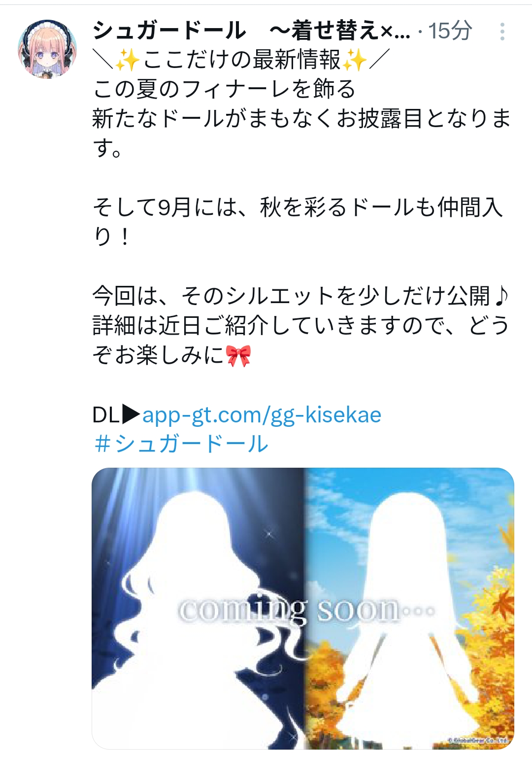The width and height of the screenshot is (532, 758).
Task: Open the #シュガードール hashtag
Action: tap(181, 444)
